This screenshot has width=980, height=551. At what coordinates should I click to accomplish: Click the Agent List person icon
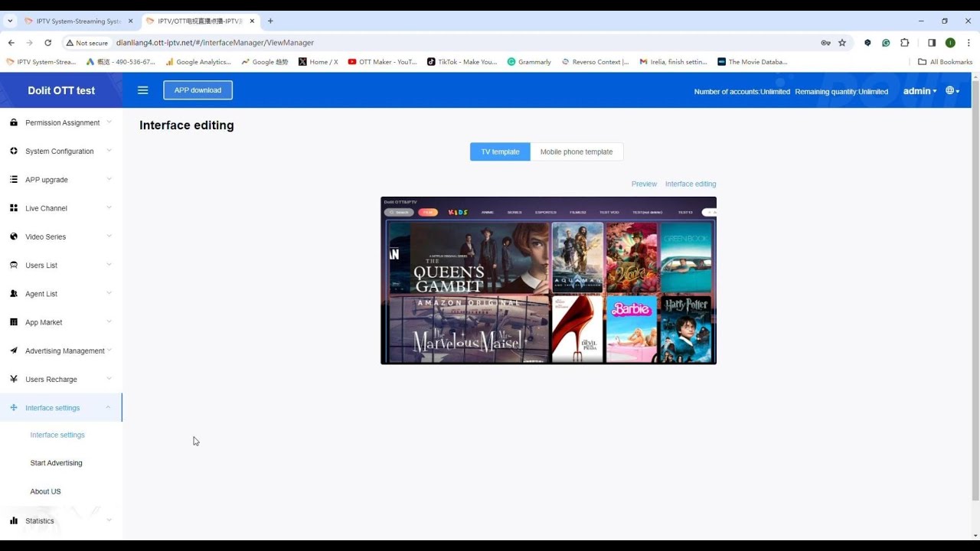14,294
